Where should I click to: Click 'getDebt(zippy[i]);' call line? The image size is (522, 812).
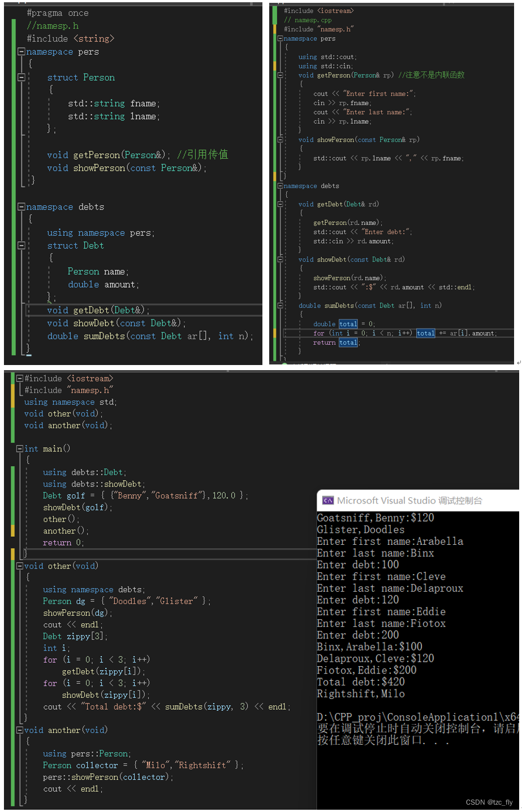(104, 672)
